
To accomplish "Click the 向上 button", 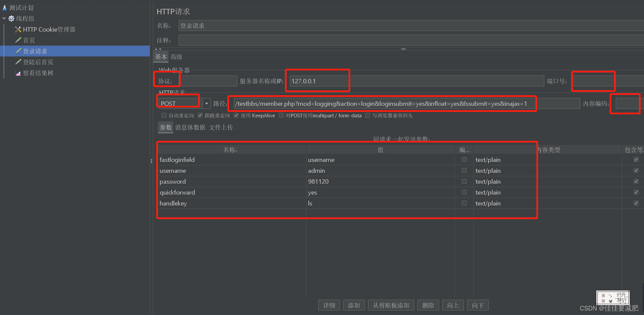I will [x=453, y=305].
